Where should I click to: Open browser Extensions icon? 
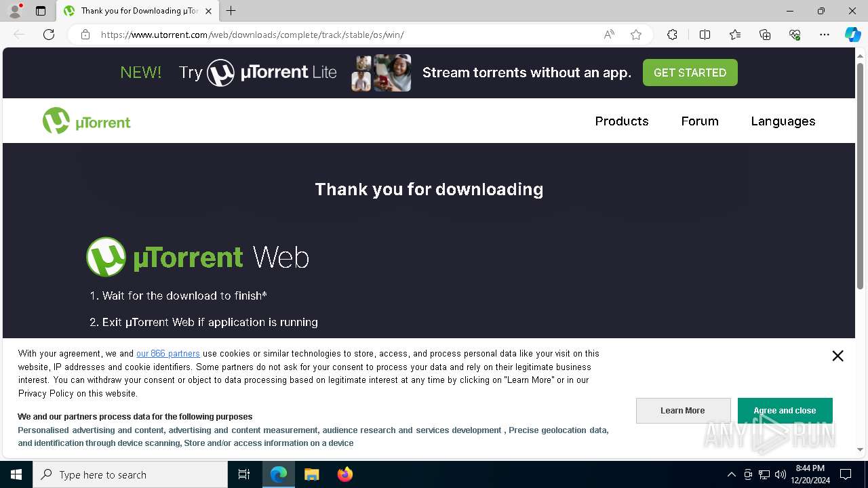pos(672,35)
